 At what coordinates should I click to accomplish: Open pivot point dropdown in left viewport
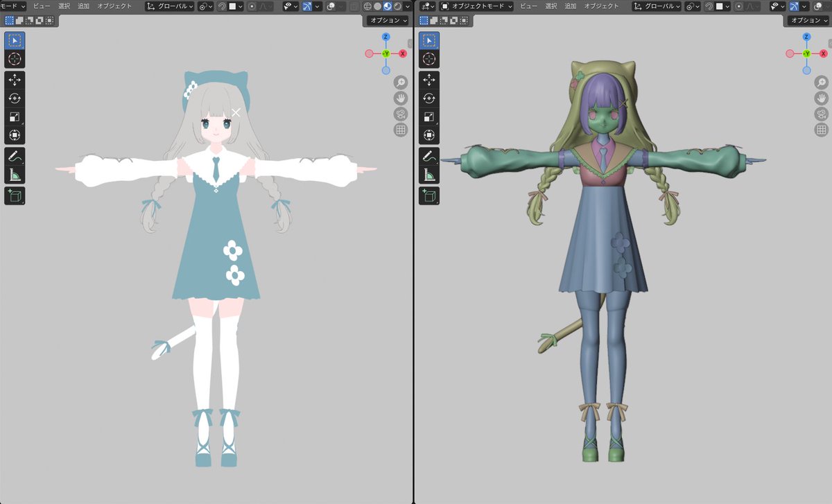205,6
